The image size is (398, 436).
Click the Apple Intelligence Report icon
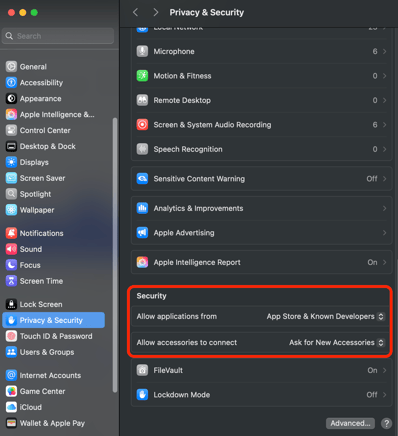click(x=142, y=262)
